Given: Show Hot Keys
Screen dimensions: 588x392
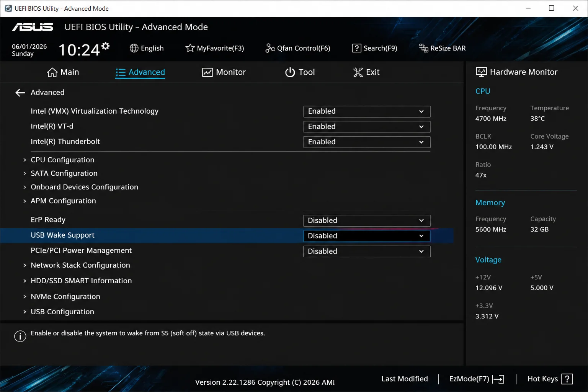Looking at the screenshot, I should (550, 379).
